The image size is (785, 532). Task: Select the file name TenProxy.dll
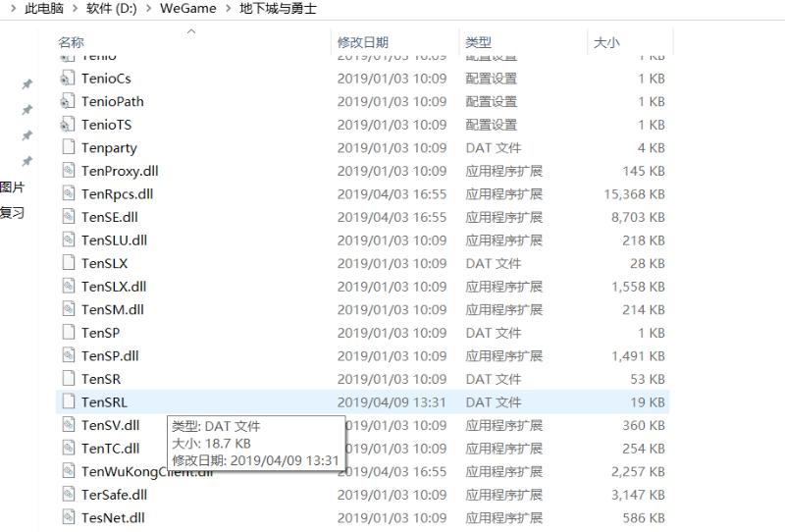point(120,171)
